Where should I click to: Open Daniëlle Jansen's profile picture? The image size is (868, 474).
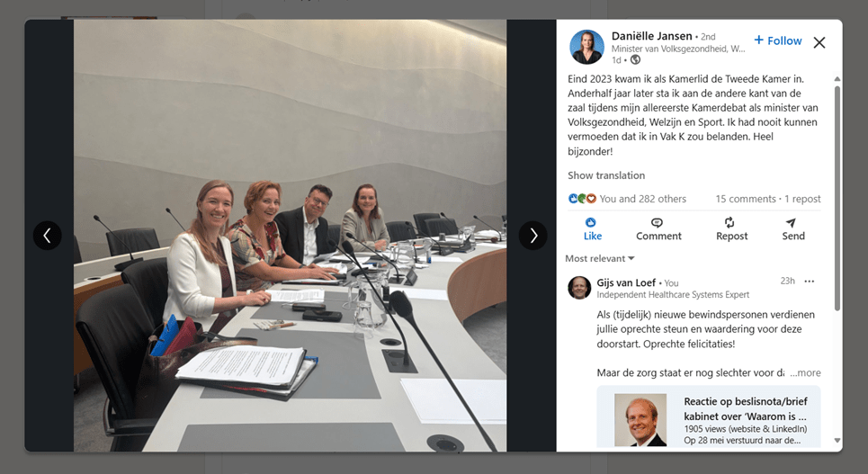click(x=586, y=47)
